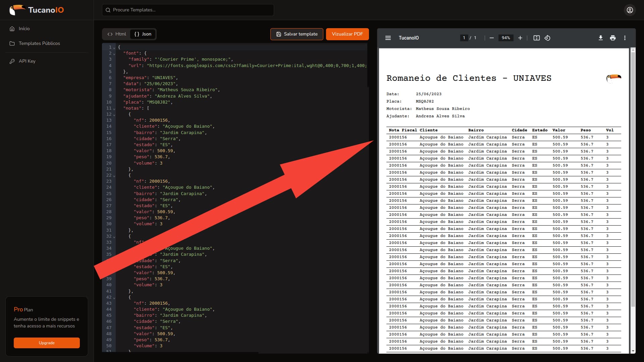Click the code brackets icon on Html tab

pos(110,34)
